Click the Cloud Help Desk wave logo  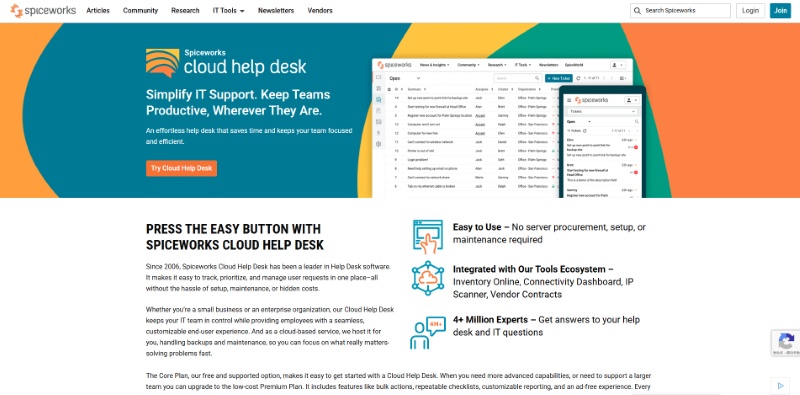pos(162,63)
